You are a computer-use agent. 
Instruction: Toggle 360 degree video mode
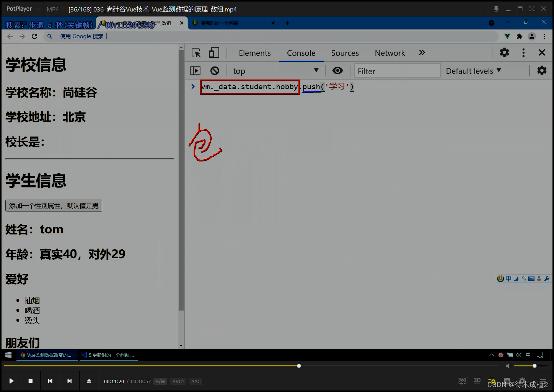click(x=463, y=381)
